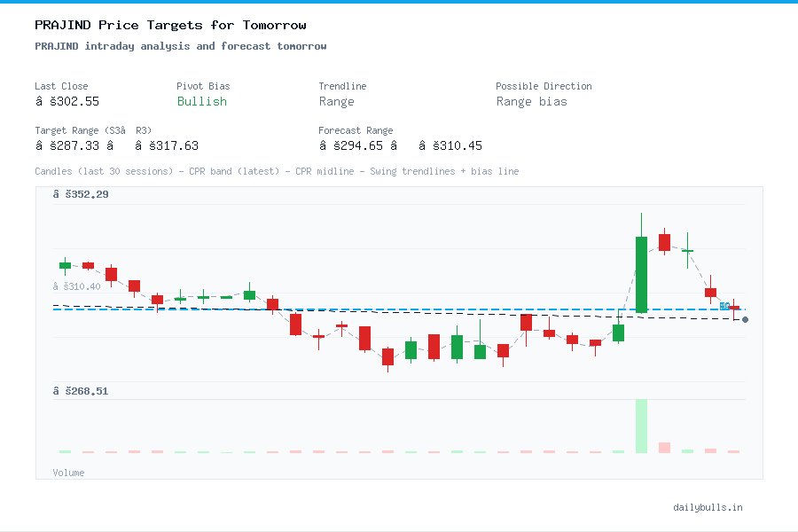798x532 pixels.
Task: Expand the Candles legend description
Action: pos(275,171)
